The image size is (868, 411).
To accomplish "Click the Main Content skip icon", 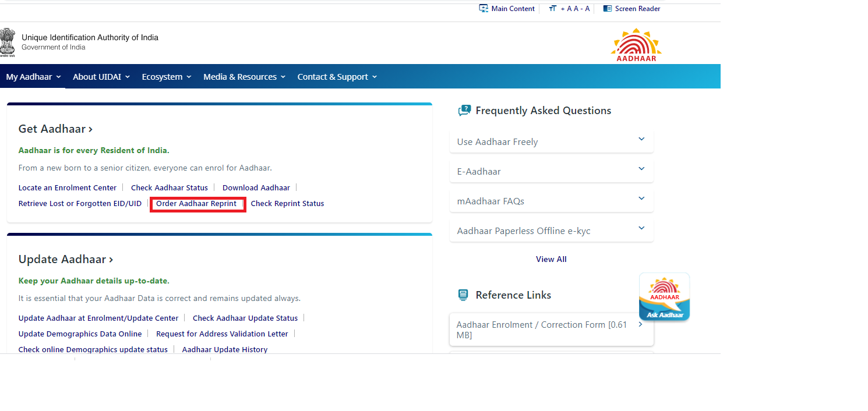I will pos(483,8).
